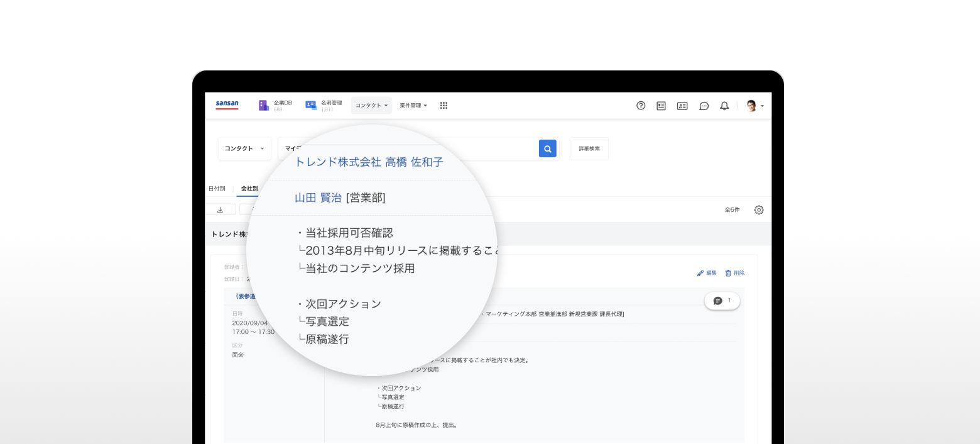Open the 企業DB section
Image resolution: width=980 pixels, height=444 pixels.
coord(276,106)
